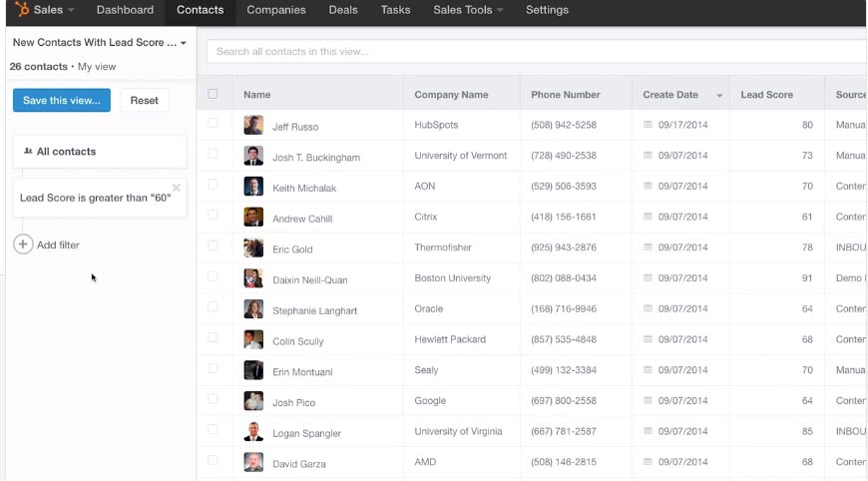Check the box for Erin Montuani
This screenshot has width=868, height=481.
[213, 368]
